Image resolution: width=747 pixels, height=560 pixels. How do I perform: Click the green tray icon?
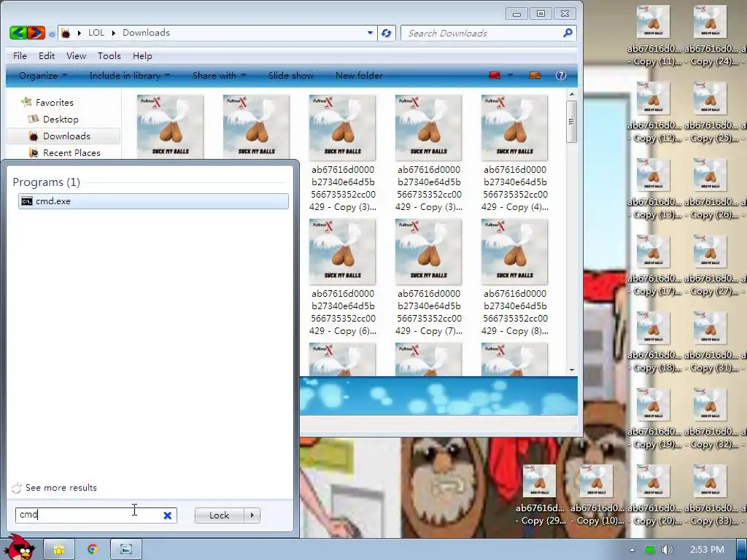[x=650, y=550]
